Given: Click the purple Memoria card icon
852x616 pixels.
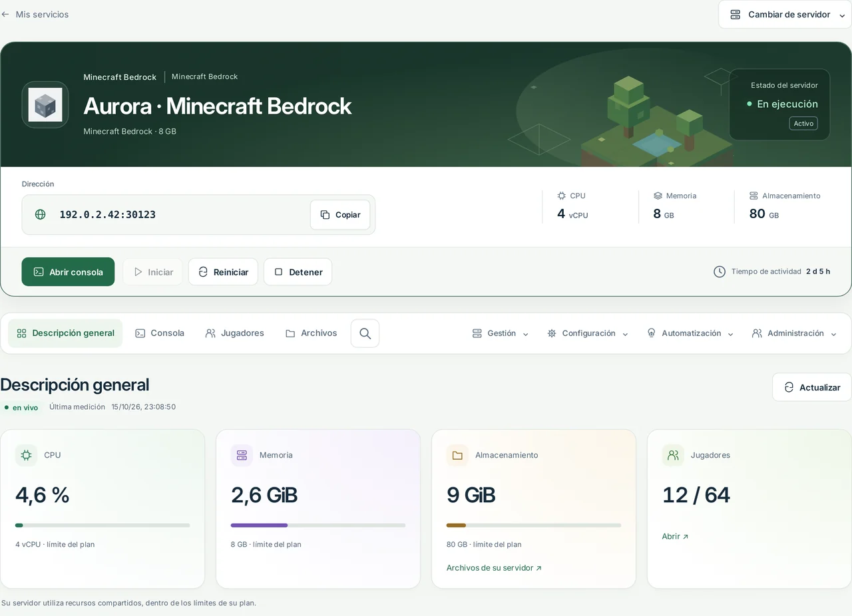Looking at the screenshot, I should point(242,455).
